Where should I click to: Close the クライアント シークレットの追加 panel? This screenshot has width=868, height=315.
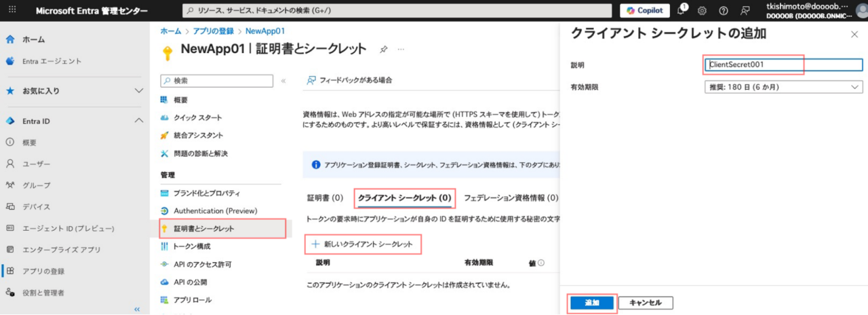854,34
